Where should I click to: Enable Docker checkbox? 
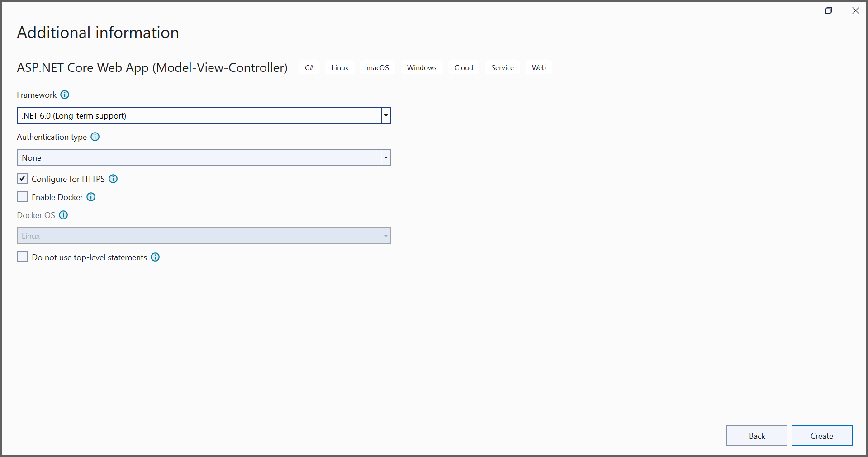click(22, 196)
